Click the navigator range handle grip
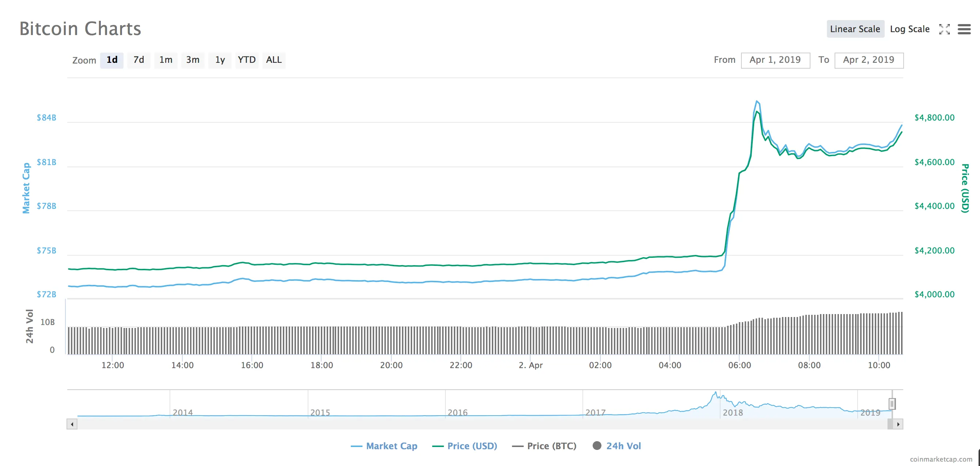Screen dimensions: 980x466 (892, 404)
